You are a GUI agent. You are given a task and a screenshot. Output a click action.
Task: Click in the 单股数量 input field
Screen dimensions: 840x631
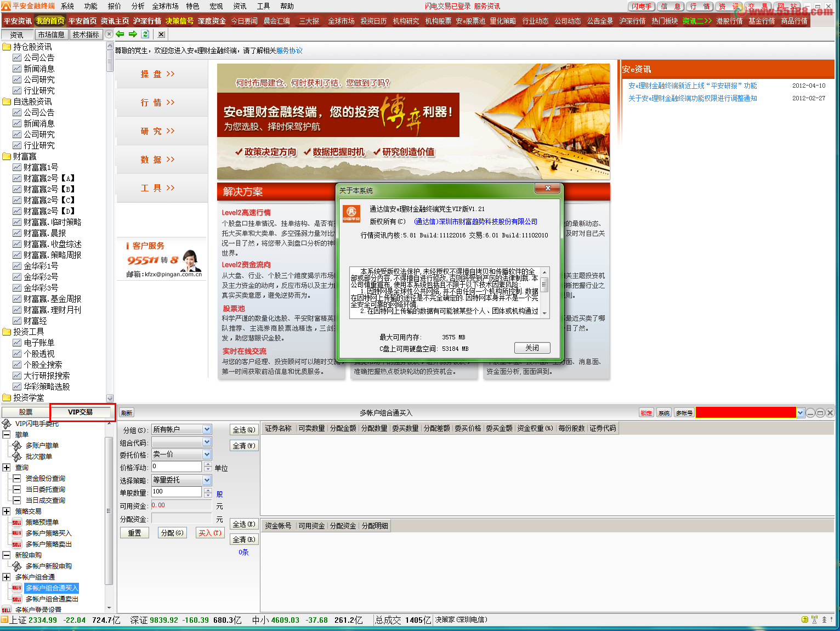pyautogui.click(x=177, y=492)
